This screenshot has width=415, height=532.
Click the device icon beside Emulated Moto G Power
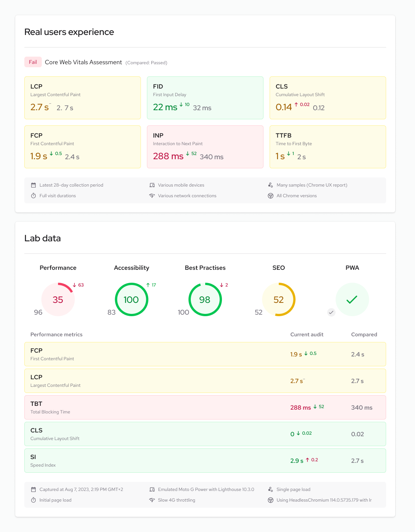pos(152,489)
